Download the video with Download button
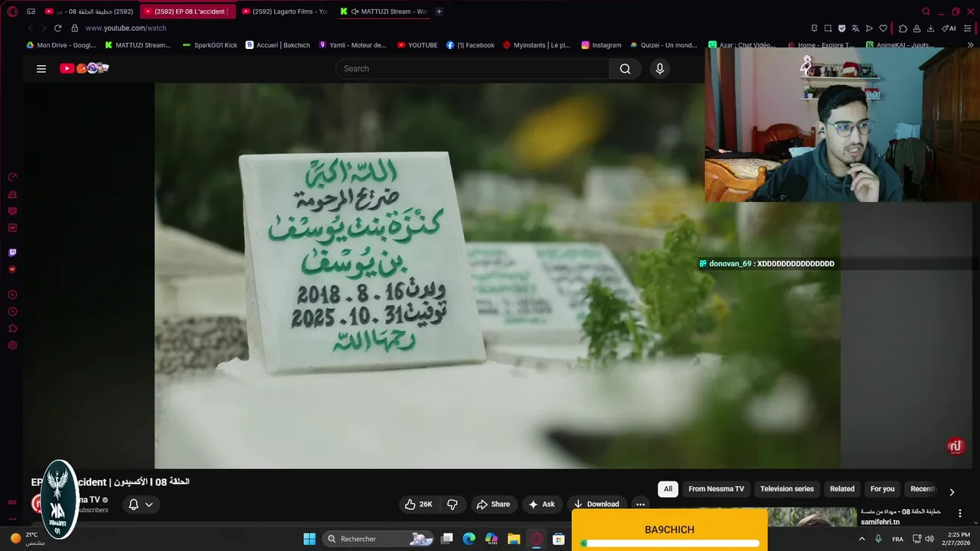This screenshot has height=551, width=980. coord(596,504)
